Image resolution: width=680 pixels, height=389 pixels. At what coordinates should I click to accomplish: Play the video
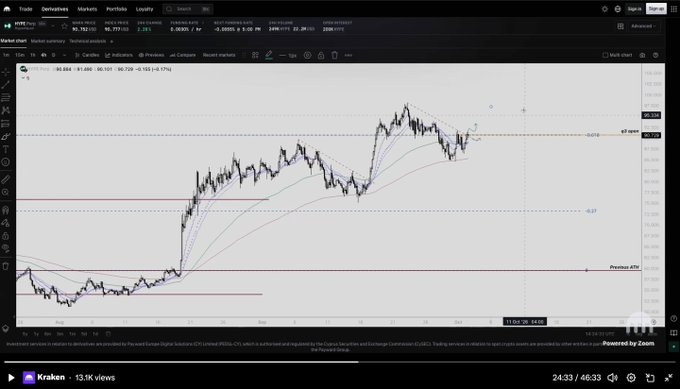[x=11, y=378]
